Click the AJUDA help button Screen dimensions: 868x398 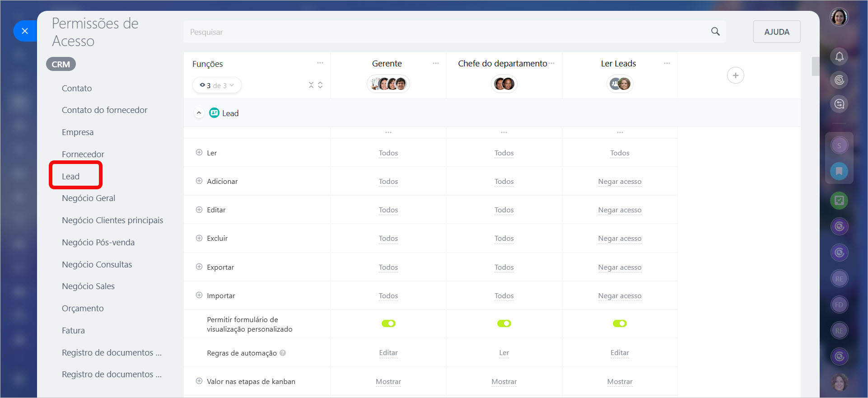coord(777,32)
